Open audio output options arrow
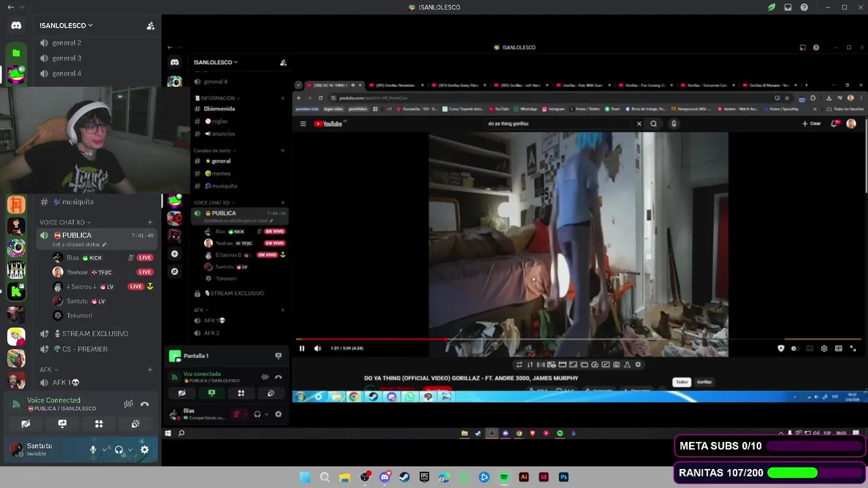868x488 pixels. coord(130,449)
